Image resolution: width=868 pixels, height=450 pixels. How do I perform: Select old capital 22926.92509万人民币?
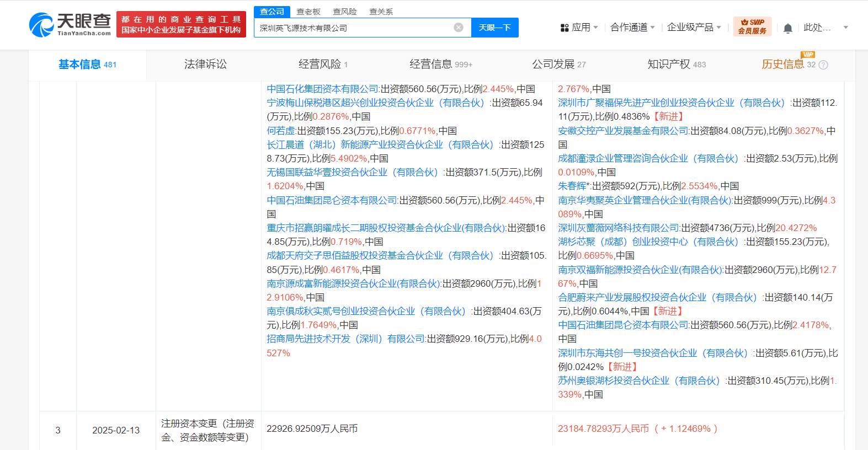point(312,428)
